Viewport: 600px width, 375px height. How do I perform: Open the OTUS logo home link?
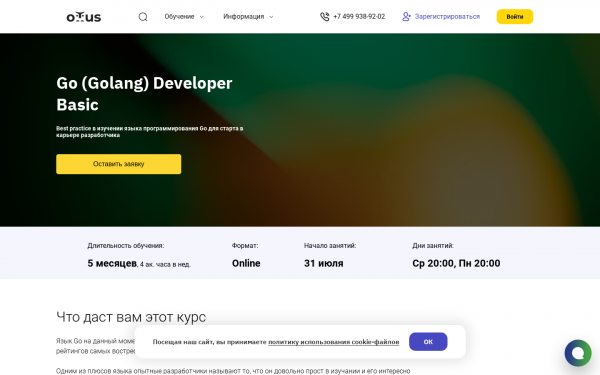click(x=84, y=17)
